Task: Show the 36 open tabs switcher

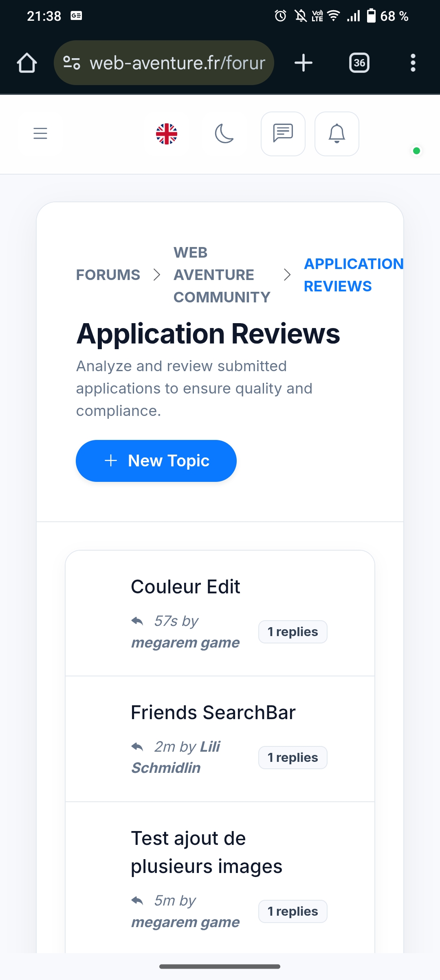Action: point(359,63)
